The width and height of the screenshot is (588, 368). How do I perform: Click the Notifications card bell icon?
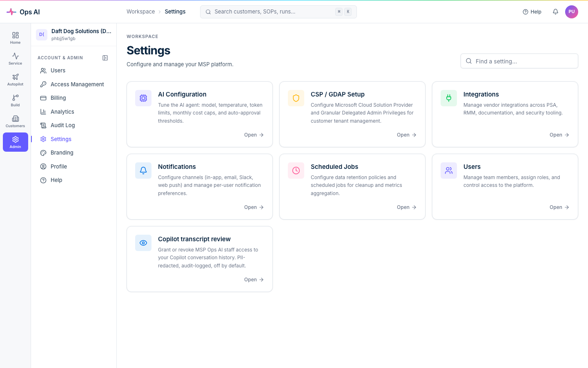143,171
